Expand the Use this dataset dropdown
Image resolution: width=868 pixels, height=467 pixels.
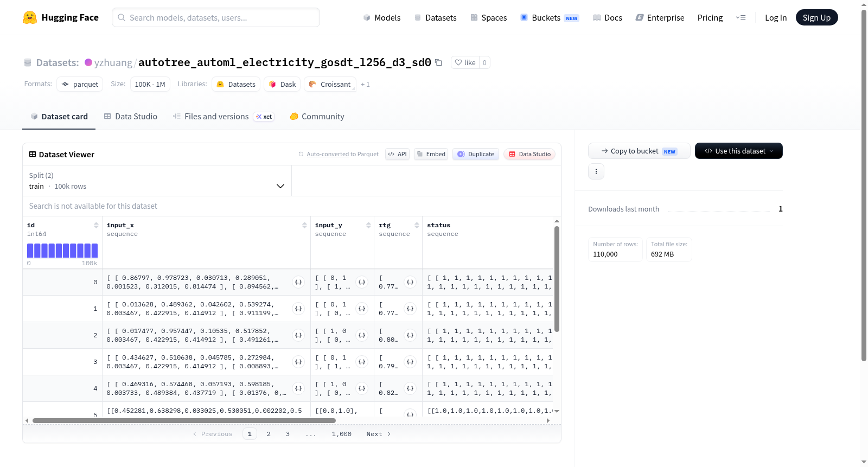(739, 151)
